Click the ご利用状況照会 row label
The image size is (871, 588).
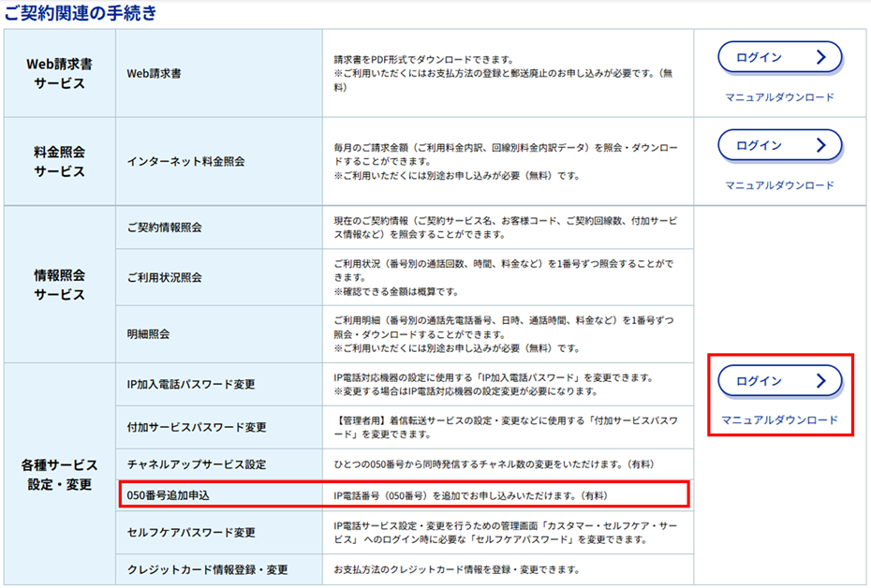coord(165,278)
